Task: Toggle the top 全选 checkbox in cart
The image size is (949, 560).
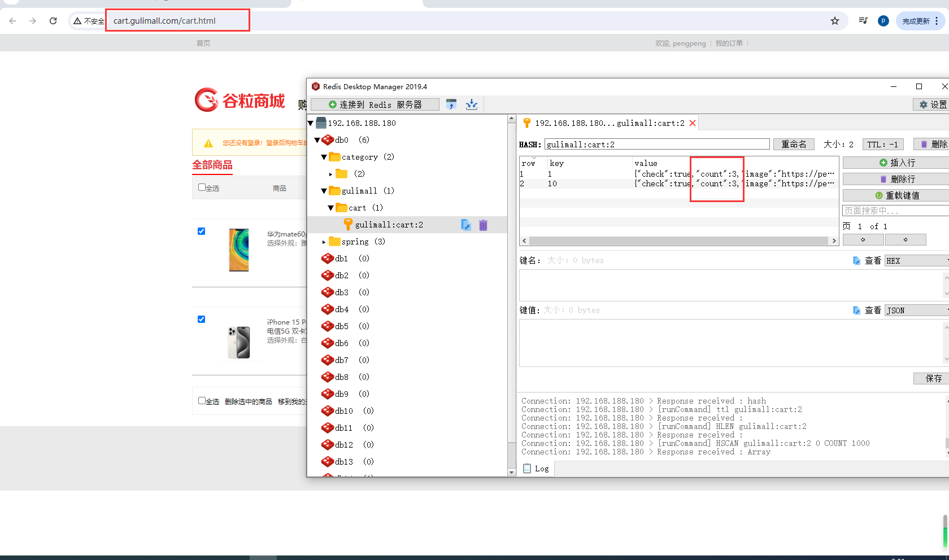Action: 202,187
